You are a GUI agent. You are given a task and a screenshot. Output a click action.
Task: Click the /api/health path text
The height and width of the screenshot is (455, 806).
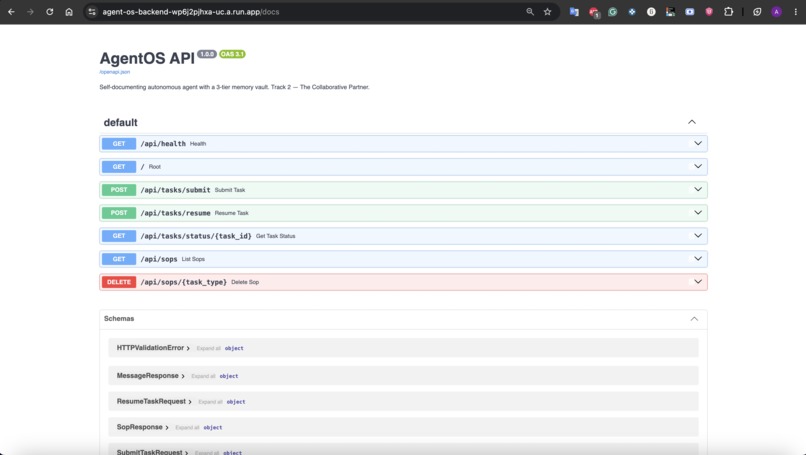(x=163, y=144)
